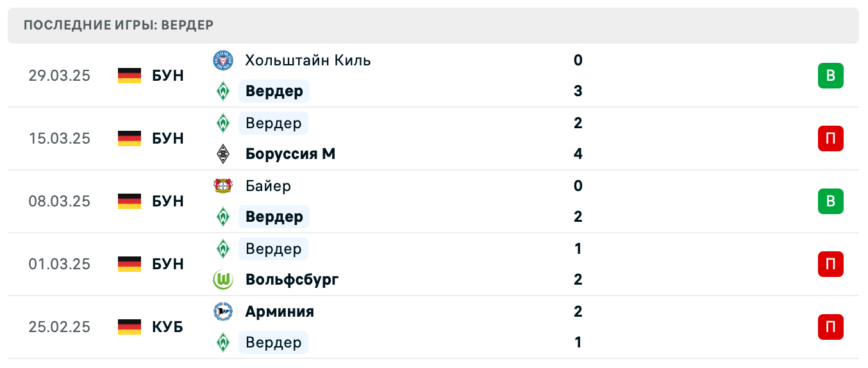Open the Байер team link

268,186
